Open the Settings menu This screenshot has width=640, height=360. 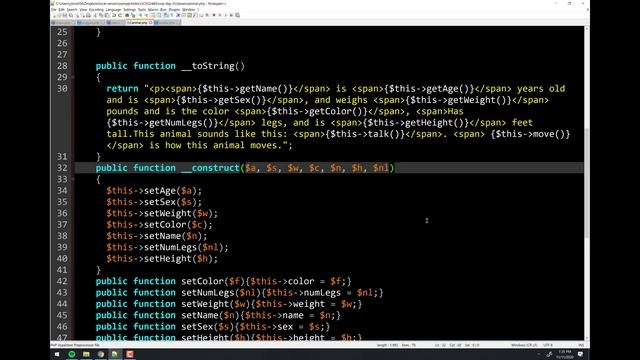(129, 9)
